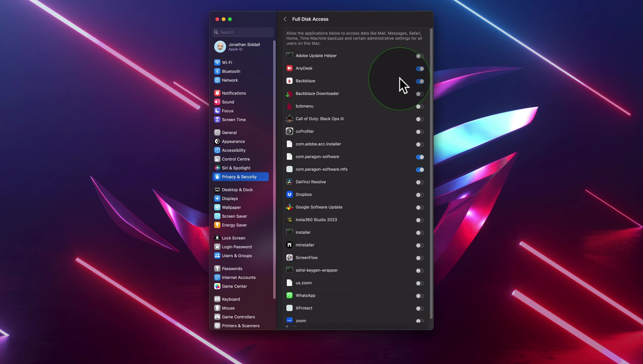Select the mInstaller row

355,245
